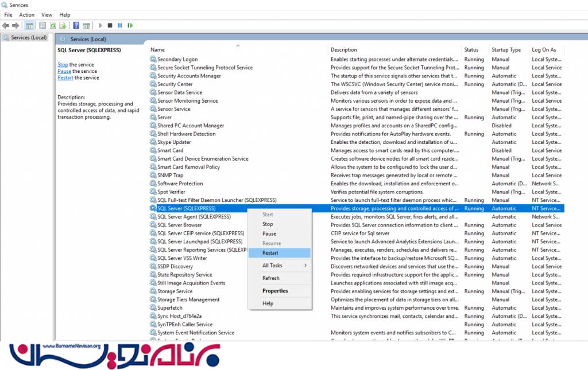Image resolution: width=588 pixels, height=370 pixels.
Task: Click the Start Service play icon in toolbar
Action: [100, 25]
